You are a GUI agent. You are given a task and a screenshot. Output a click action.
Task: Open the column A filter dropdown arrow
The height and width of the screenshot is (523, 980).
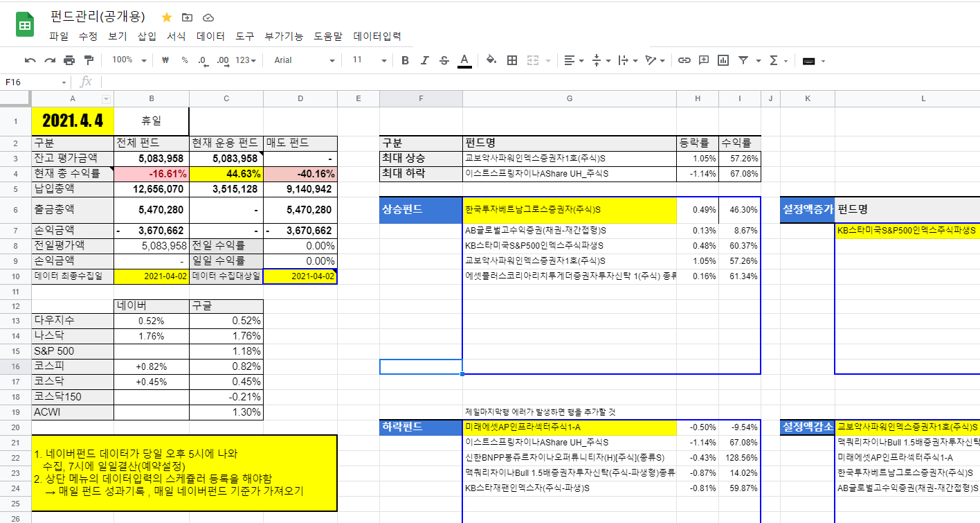pos(106,99)
